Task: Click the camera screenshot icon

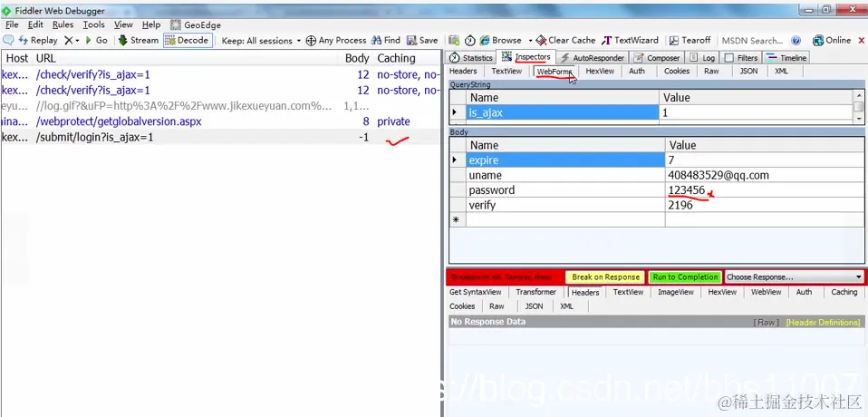Action: point(454,41)
